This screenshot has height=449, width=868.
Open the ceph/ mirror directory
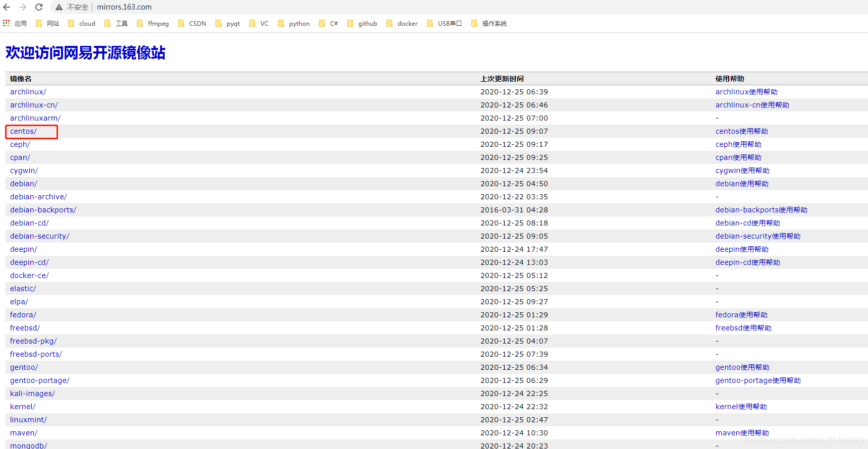pos(20,144)
